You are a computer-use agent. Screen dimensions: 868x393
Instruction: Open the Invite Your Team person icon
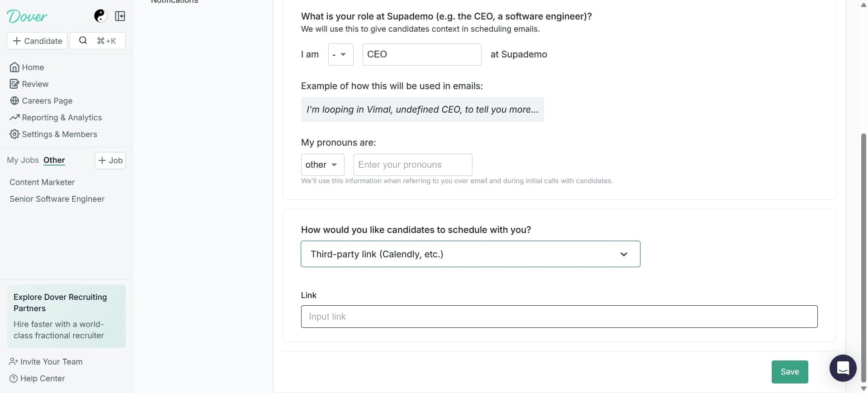point(13,361)
